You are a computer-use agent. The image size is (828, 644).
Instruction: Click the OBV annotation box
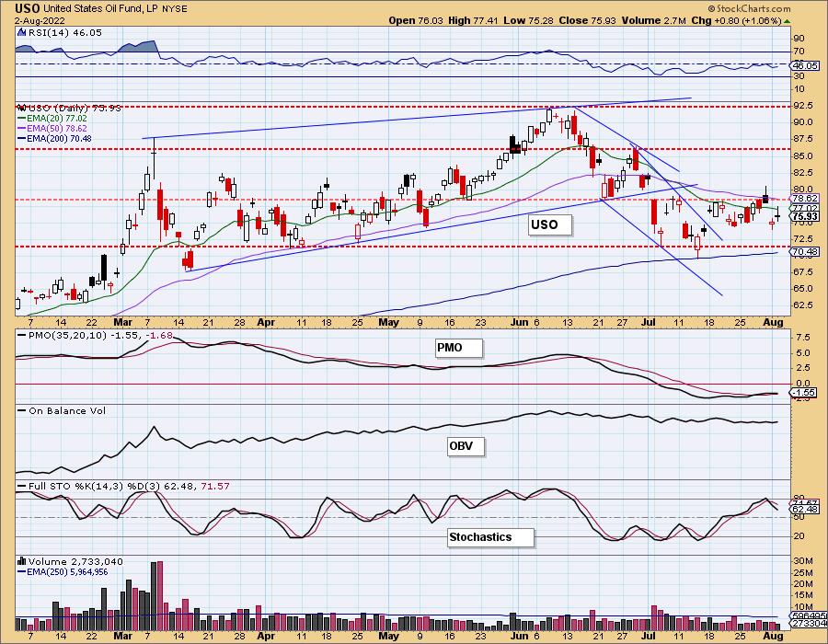466,446
